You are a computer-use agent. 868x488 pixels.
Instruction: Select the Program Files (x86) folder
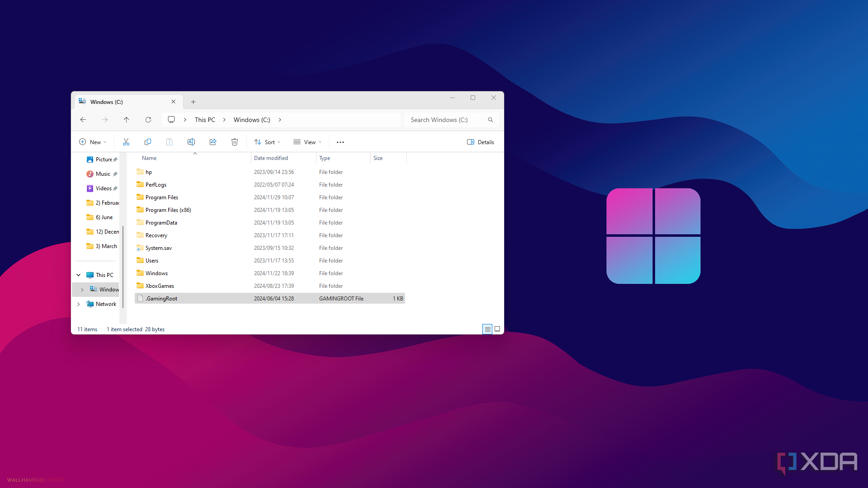click(x=270, y=210)
